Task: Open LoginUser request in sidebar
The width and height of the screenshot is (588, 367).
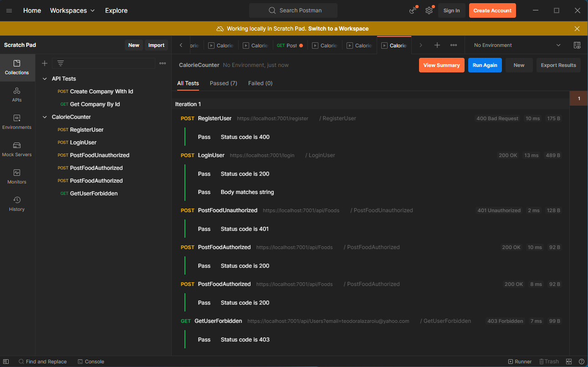Action: point(77,143)
